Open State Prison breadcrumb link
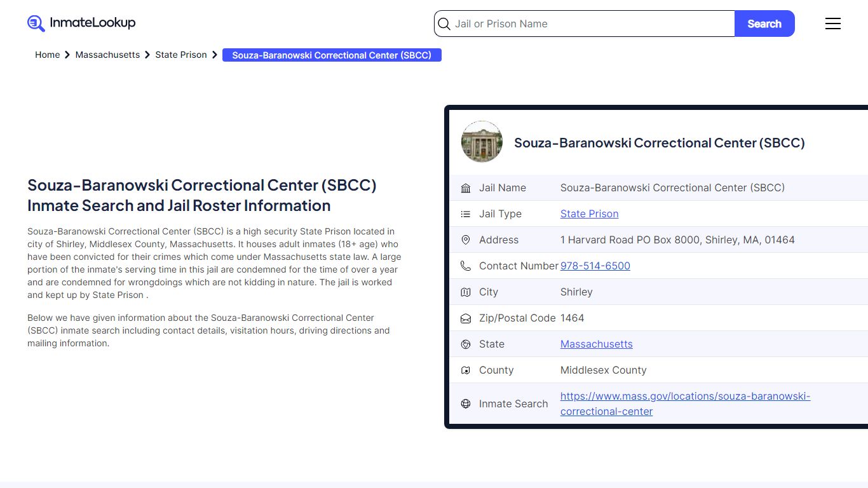 [x=181, y=55]
